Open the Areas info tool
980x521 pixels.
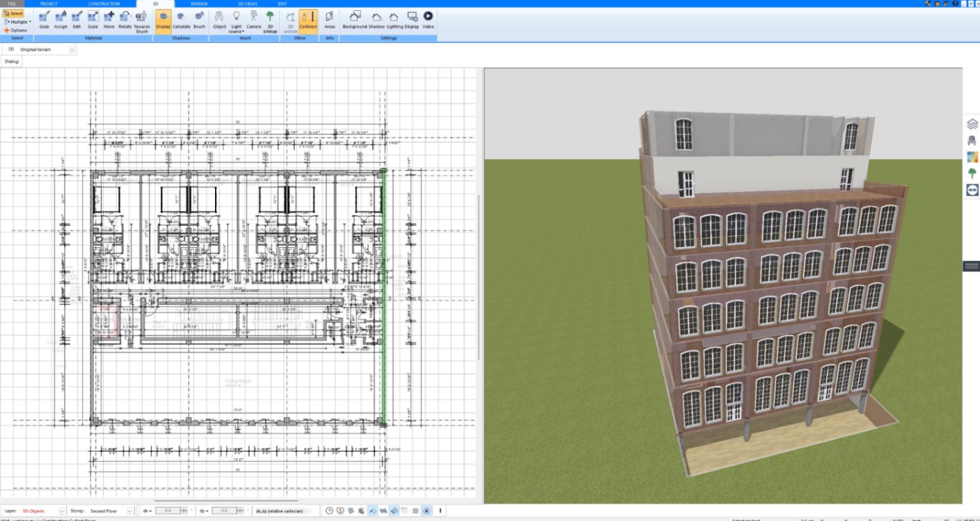point(329,20)
